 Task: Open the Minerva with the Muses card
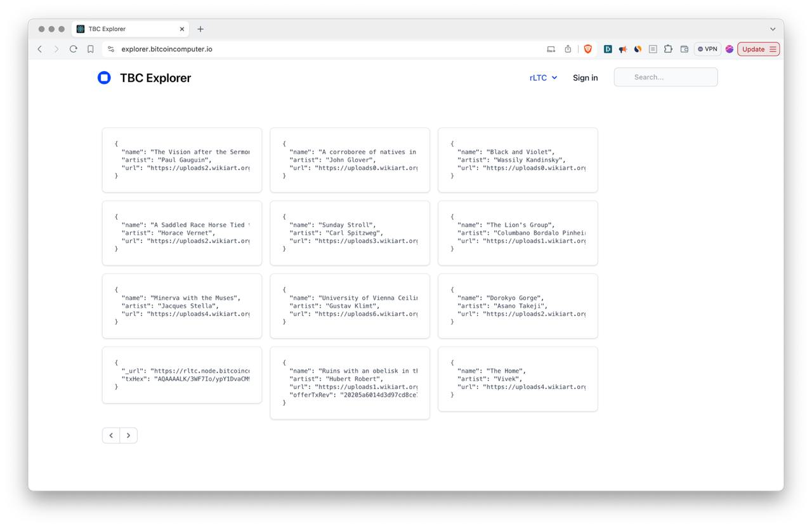[x=182, y=306]
